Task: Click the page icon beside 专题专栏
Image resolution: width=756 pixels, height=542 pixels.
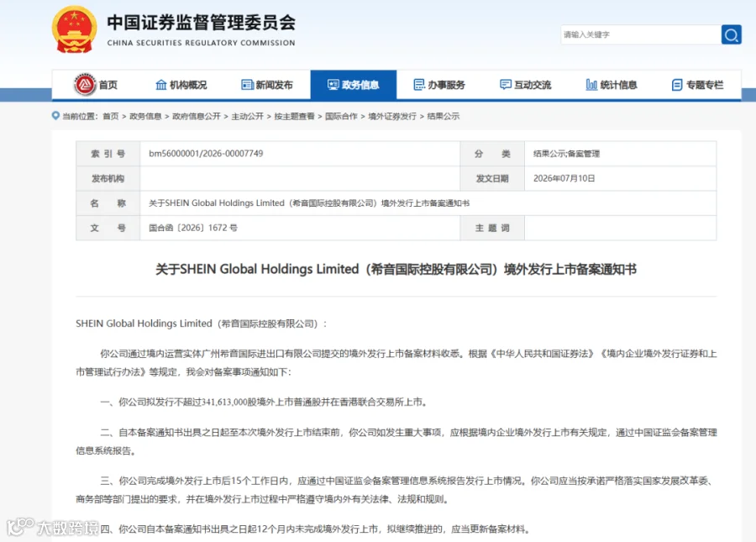Action: point(677,85)
